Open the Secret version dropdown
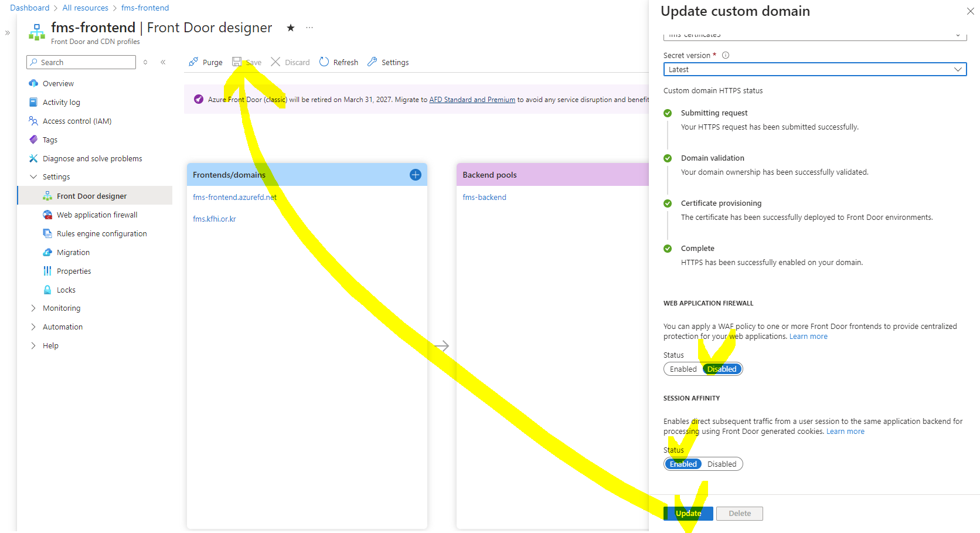Image resolution: width=980 pixels, height=533 pixels. (x=815, y=69)
